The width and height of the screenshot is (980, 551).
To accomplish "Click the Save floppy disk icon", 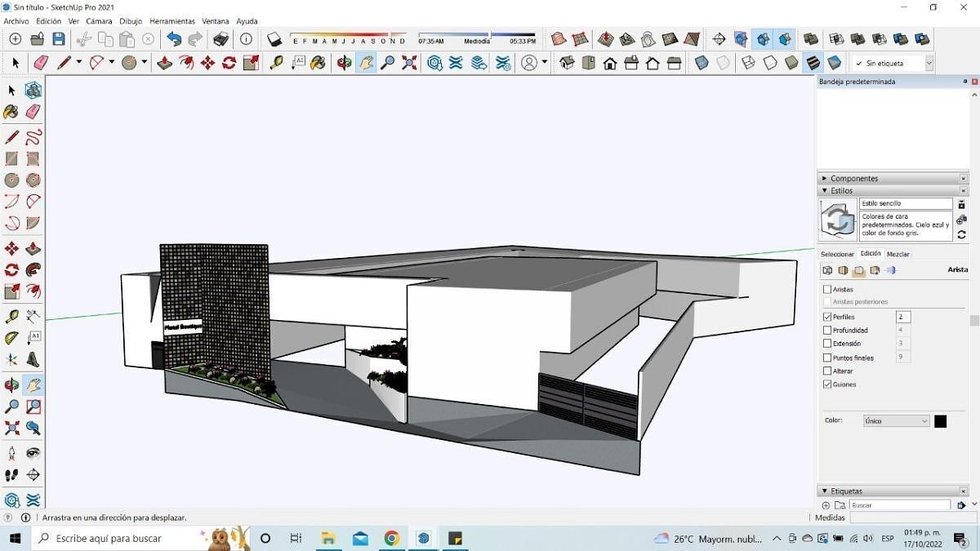I will [x=59, y=38].
